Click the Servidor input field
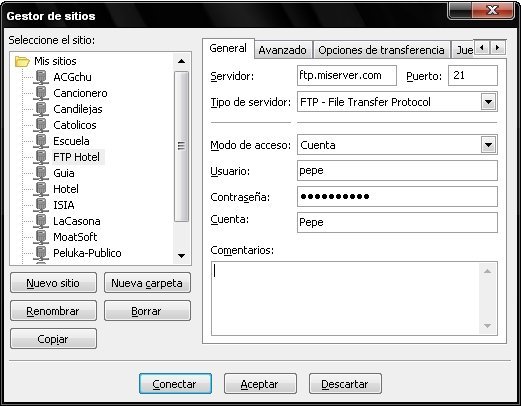521x406 pixels. 347,76
